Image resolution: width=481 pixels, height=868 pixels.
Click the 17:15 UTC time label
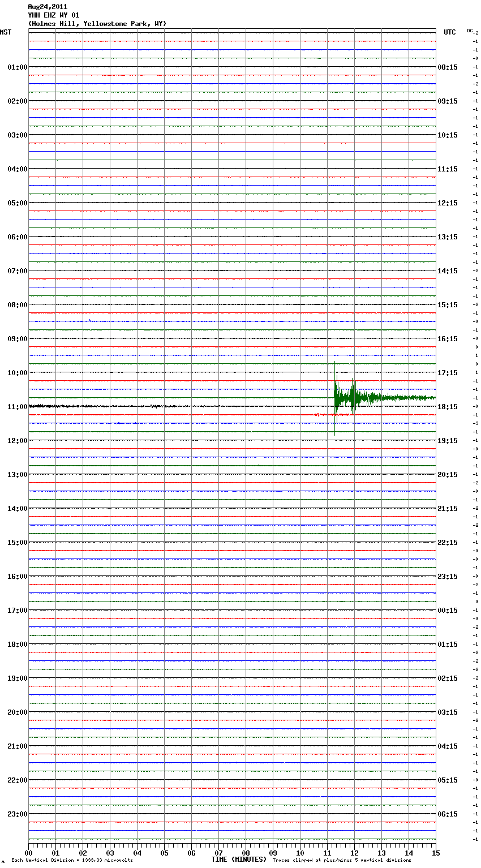(448, 373)
